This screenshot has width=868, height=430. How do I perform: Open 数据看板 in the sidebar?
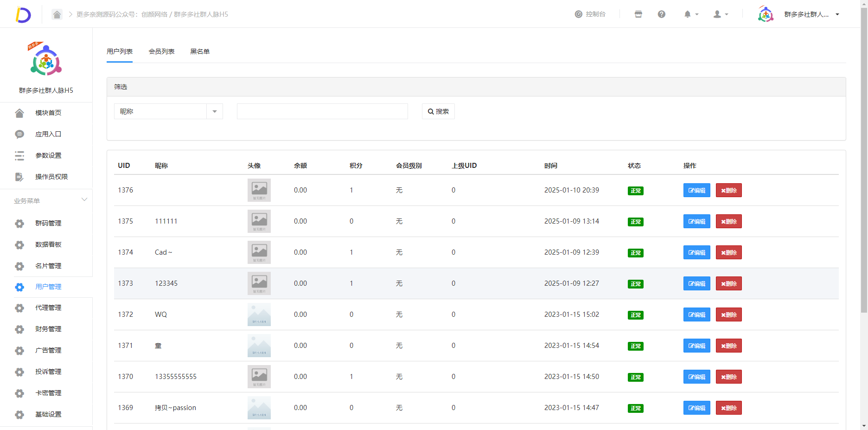point(48,244)
